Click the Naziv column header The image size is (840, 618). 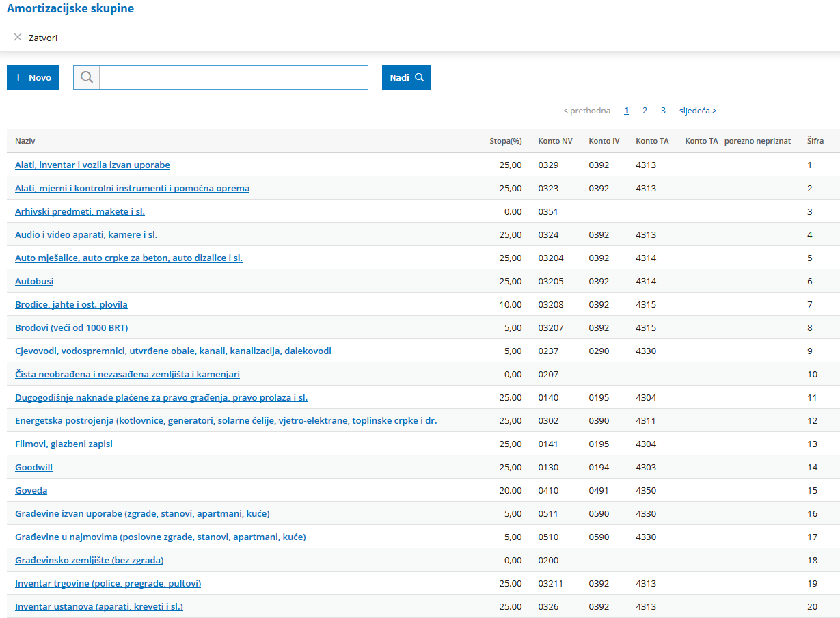point(25,141)
